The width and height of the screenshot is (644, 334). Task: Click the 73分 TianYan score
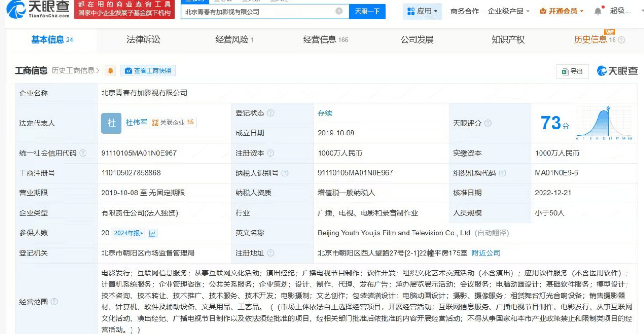click(555, 123)
